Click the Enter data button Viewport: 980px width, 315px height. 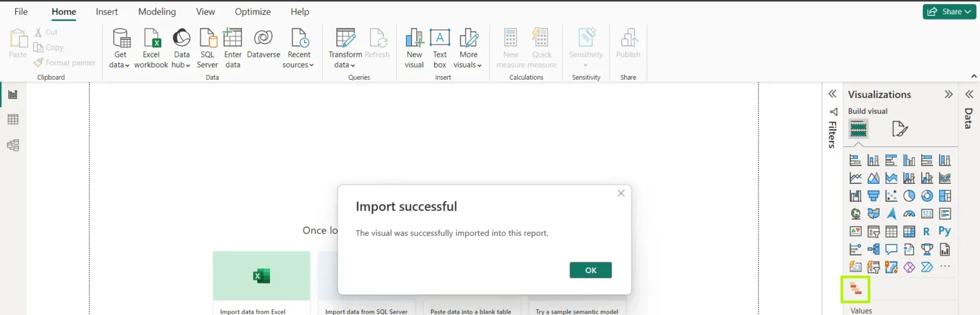233,48
